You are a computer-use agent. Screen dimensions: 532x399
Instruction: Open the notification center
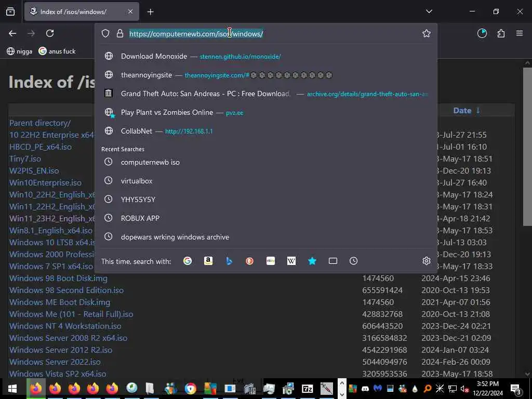(516, 389)
